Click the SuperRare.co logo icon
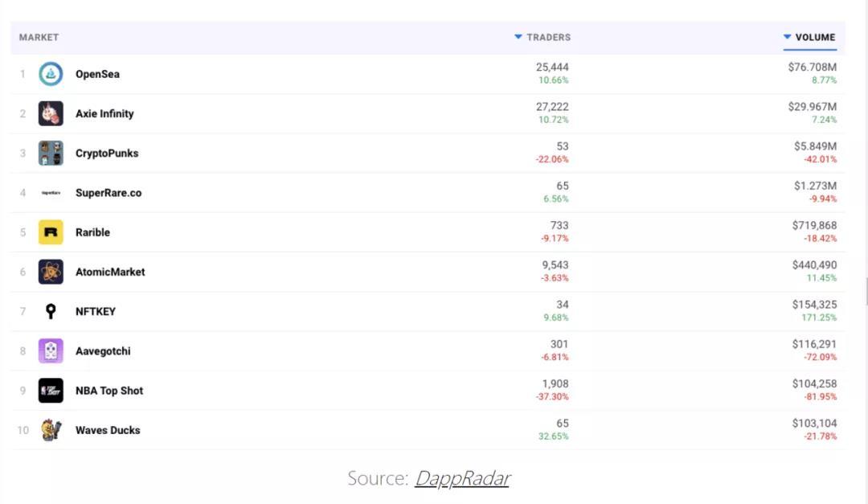 click(x=51, y=193)
